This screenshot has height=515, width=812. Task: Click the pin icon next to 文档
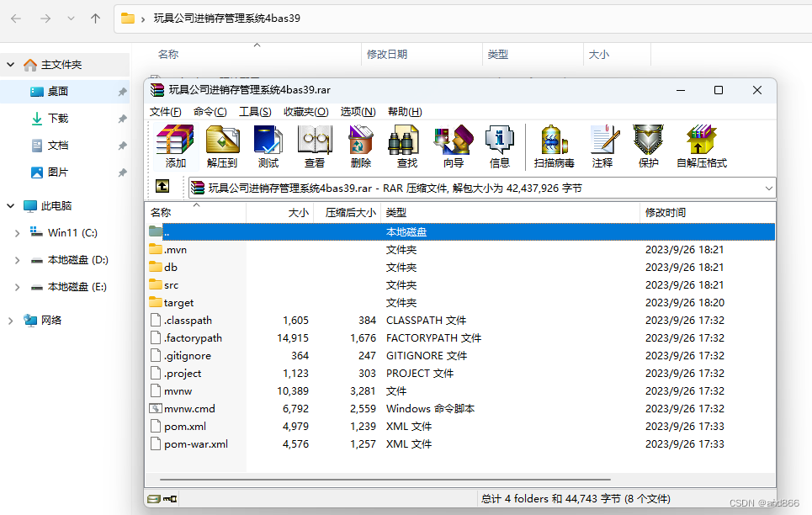click(x=122, y=146)
